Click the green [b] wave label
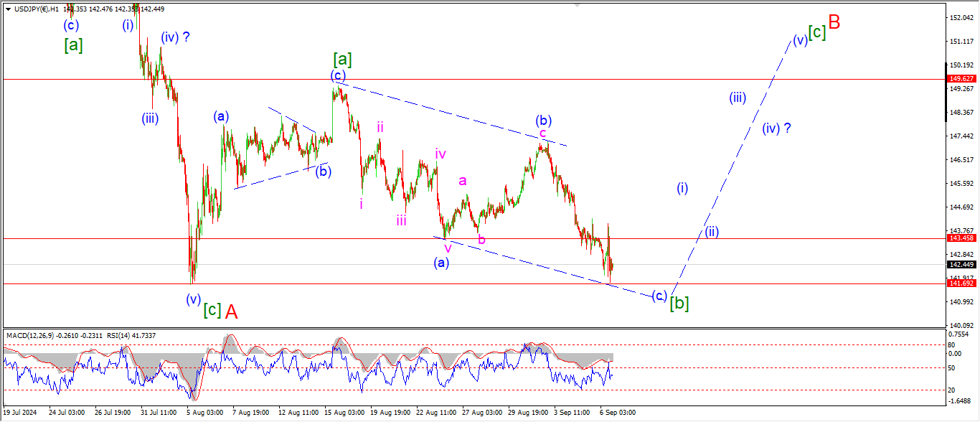 click(x=679, y=304)
